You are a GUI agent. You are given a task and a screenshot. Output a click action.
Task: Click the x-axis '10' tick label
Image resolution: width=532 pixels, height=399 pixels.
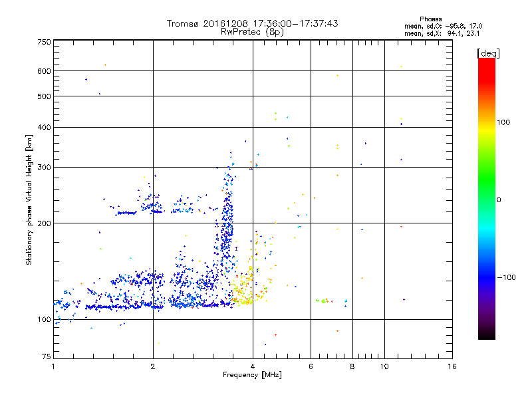pyautogui.click(x=384, y=366)
